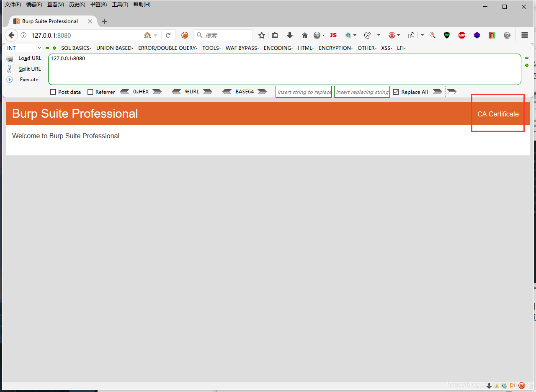The height and width of the screenshot is (392, 536).
Task: Expand the WAF BYPASS dropdown menu
Action: pos(242,48)
